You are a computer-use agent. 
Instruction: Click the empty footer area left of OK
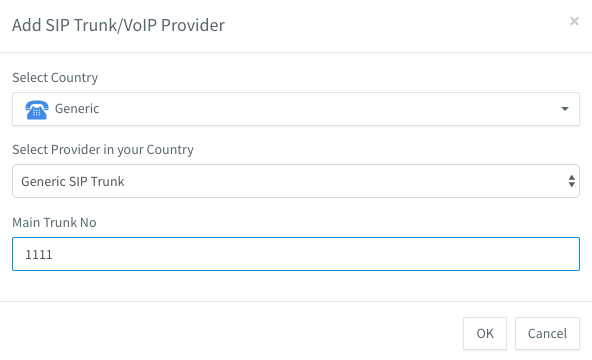(232, 334)
